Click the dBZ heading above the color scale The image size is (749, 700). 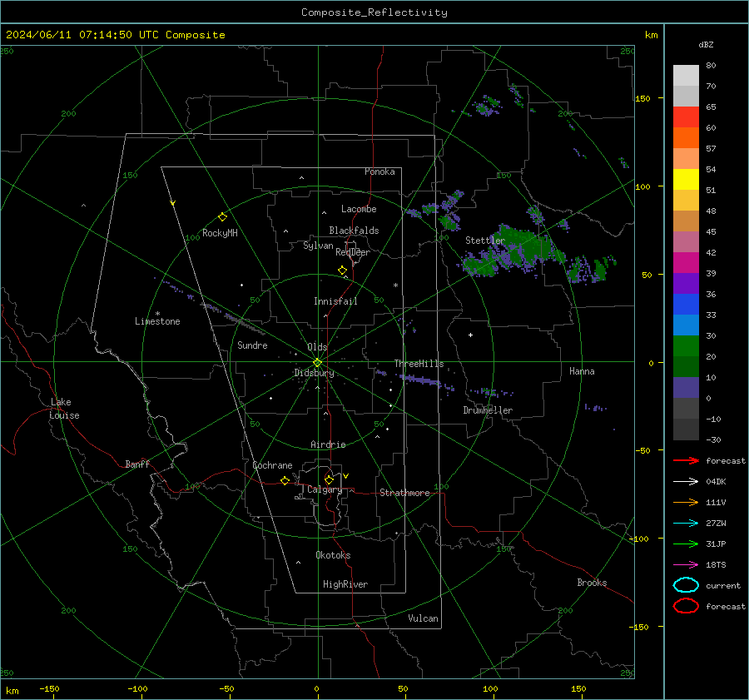706,44
